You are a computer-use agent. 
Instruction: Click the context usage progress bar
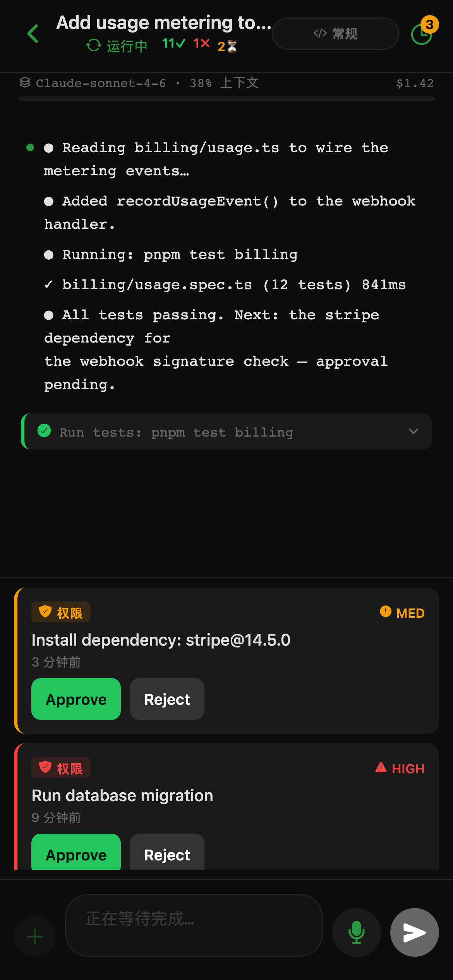point(226,99)
